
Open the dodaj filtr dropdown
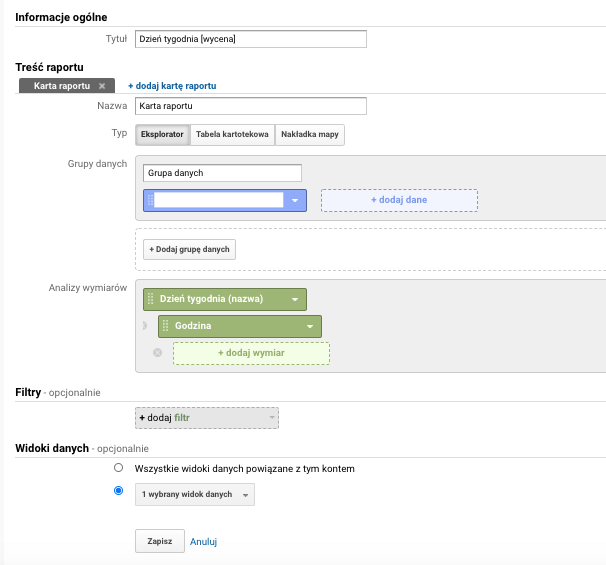[x=206, y=418]
